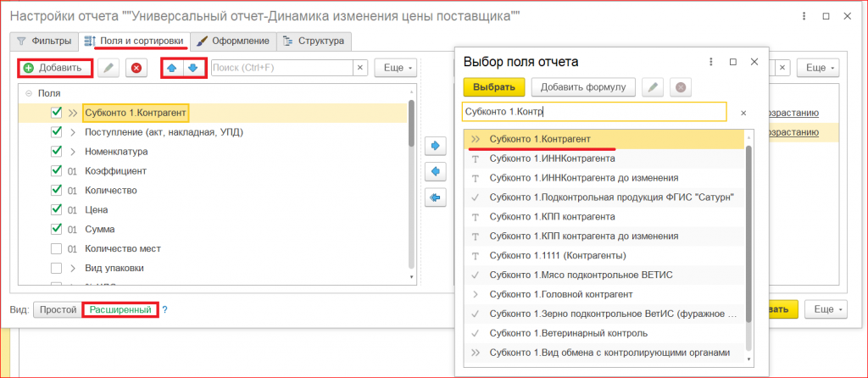Uncheck the Коэффициент checkbox
The image size is (868, 378).
pos(56,170)
